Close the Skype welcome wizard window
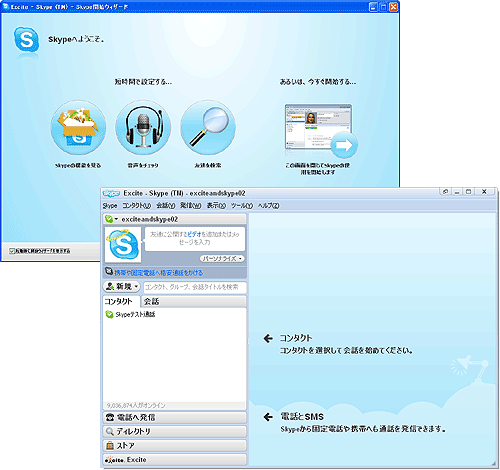 [394, 7]
